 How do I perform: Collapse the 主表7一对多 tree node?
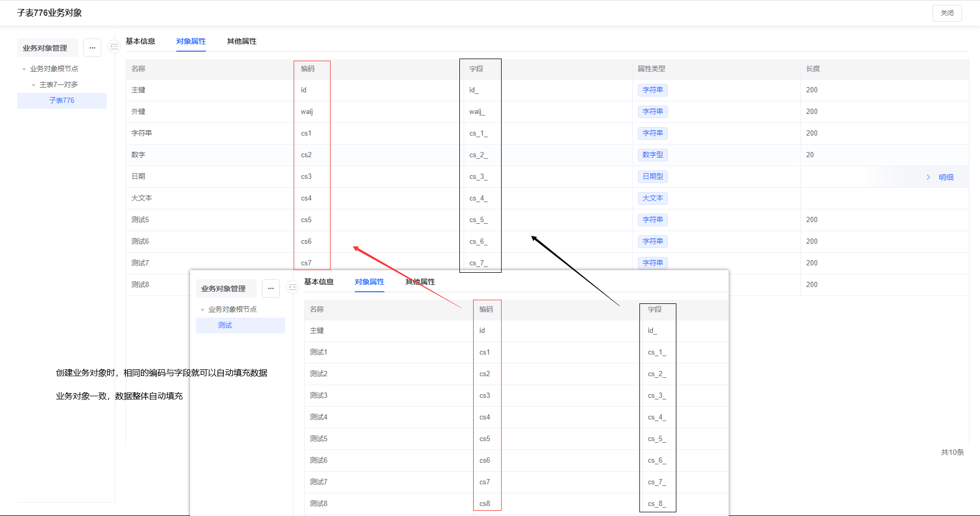[34, 85]
